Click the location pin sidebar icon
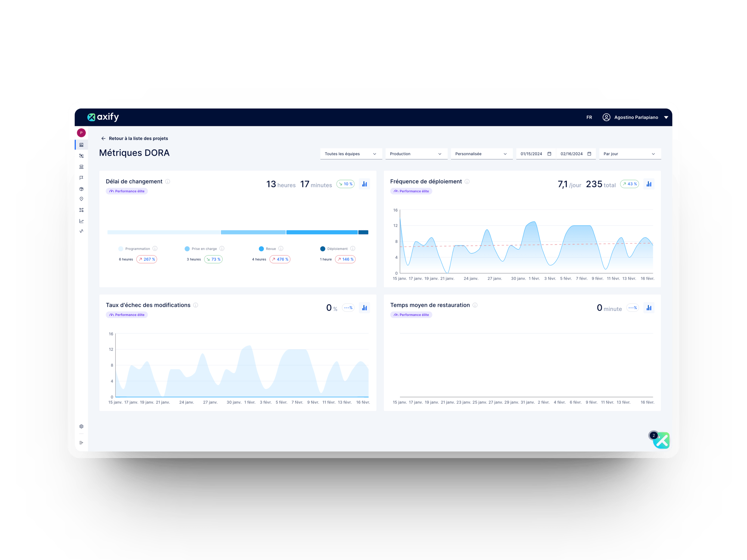 pyautogui.click(x=81, y=199)
